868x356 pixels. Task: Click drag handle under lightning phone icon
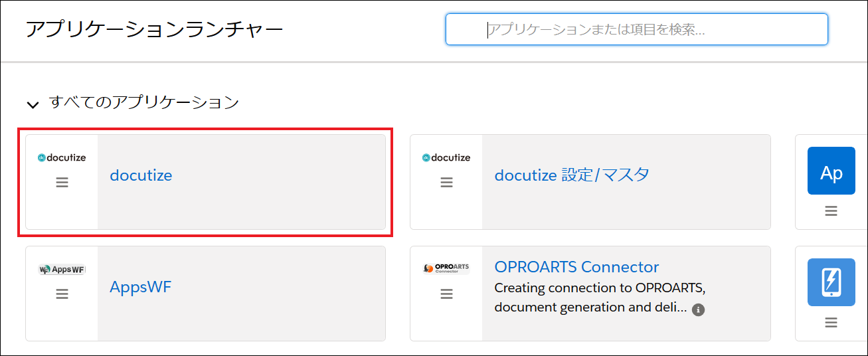click(831, 322)
